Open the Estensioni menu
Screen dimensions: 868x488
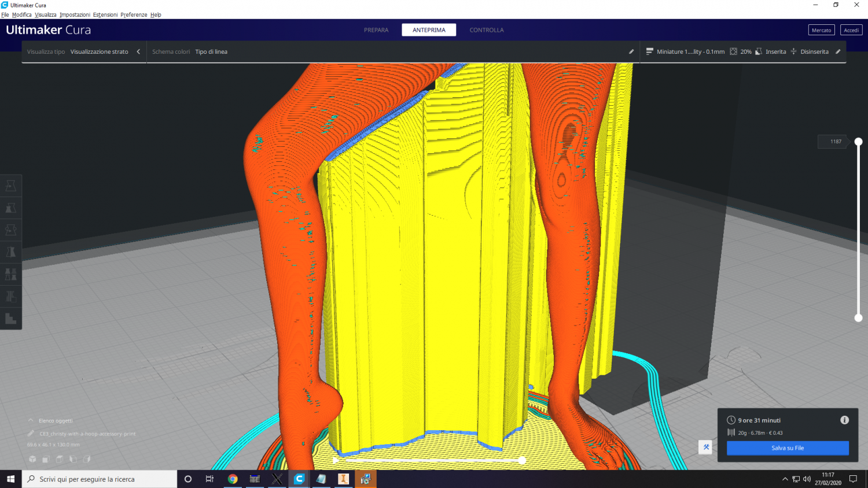105,14
